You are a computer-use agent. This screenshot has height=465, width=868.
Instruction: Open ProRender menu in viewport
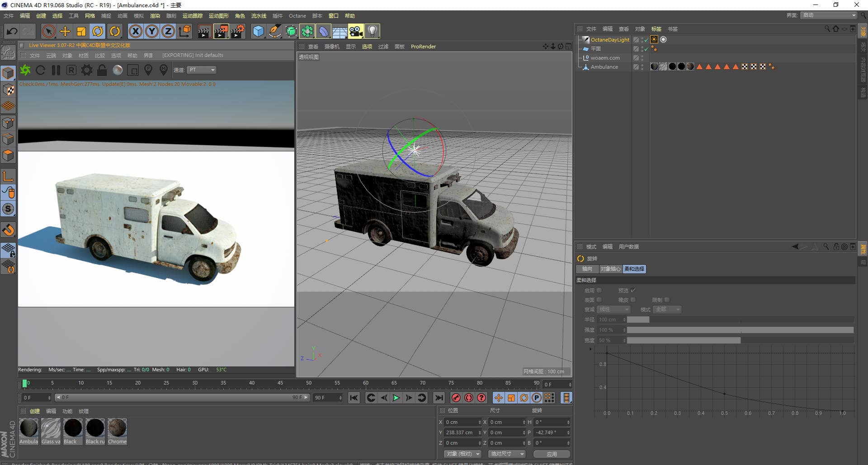[x=424, y=47]
